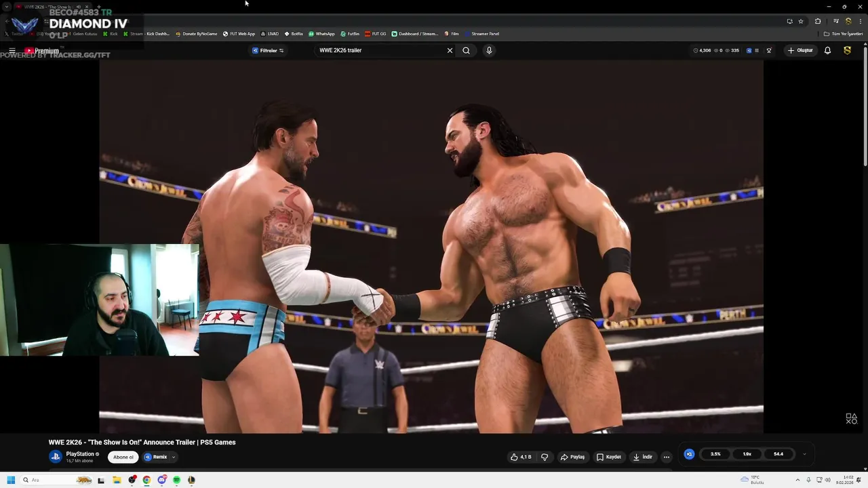The image size is (868, 488).
Task: Show hidden tray icons chevron
Action: click(x=797, y=480)
